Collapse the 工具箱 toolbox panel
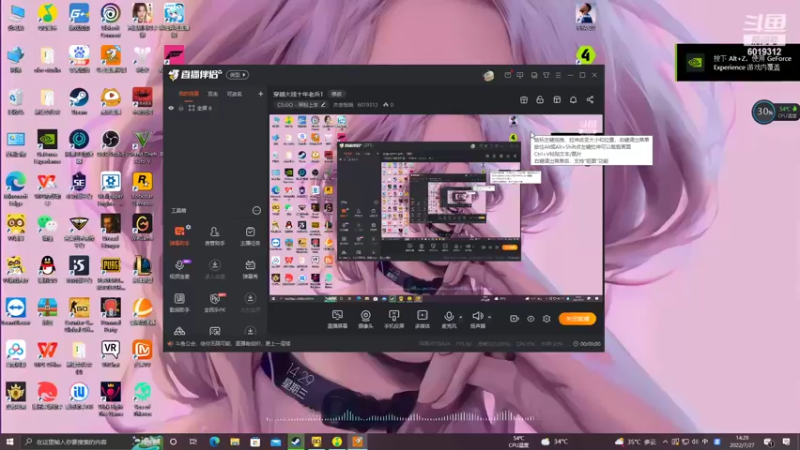This screenshot has width=800, height=450. [x=256, y=211]
